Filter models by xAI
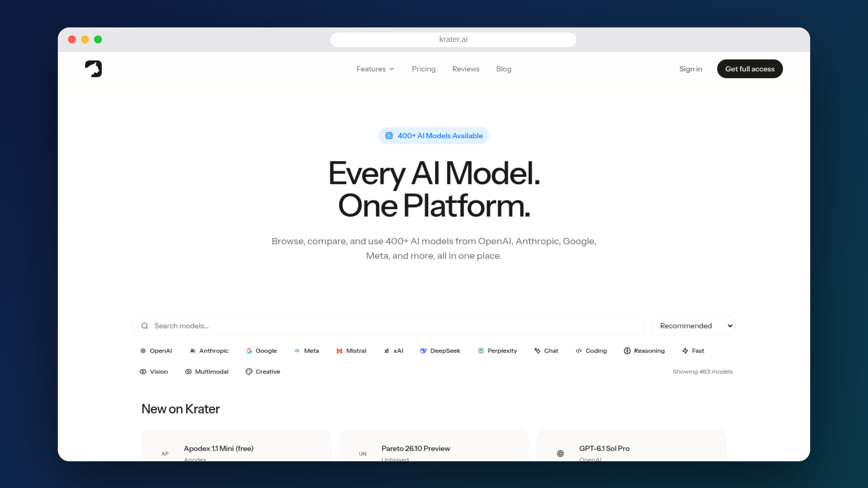The image size is (868, 488). click(x=393, y=351)
